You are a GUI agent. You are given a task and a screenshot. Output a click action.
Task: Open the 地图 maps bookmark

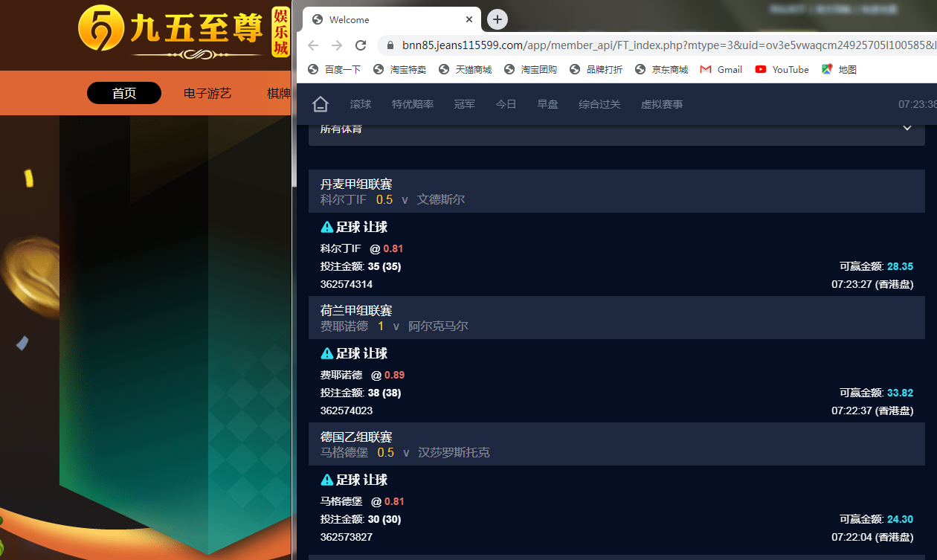tap(839, 69)
